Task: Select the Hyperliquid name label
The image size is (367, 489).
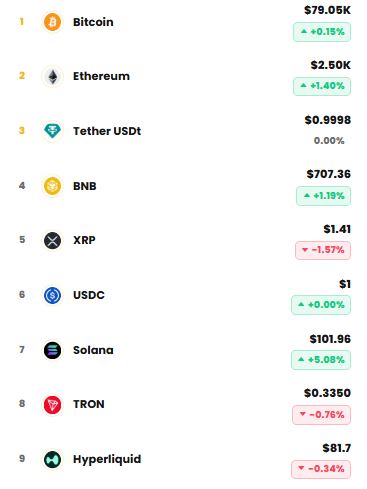Action: [107, 459]
